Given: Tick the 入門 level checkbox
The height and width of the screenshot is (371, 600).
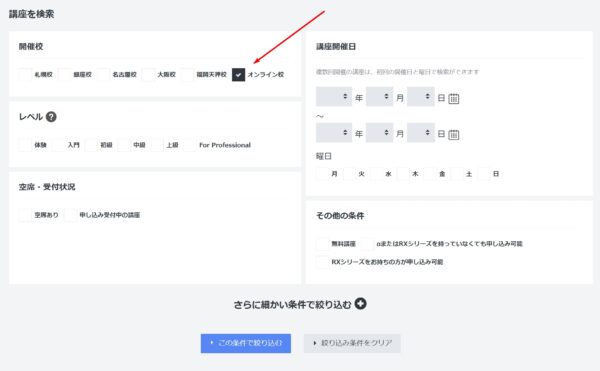Looking at the screenshot, I should click(x=58, y=145).
